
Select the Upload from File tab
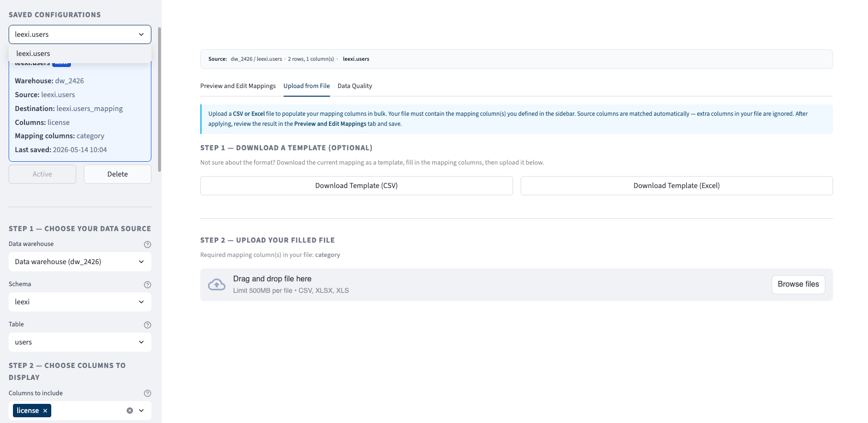pyautogui.click(x=307, y=86)
